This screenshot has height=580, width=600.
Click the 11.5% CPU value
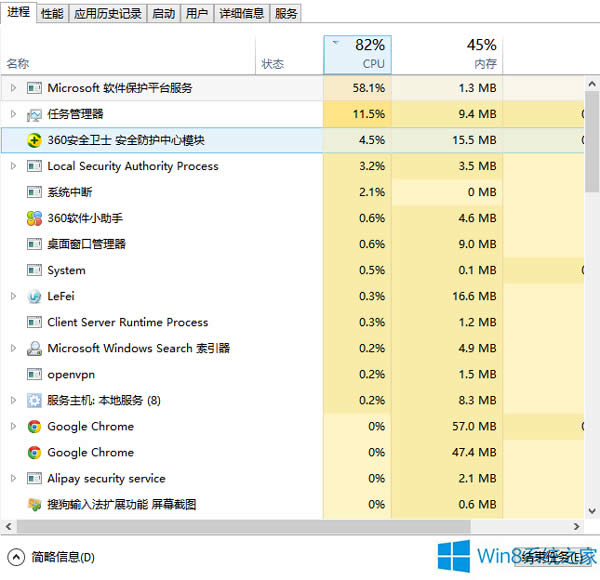(x=368, y=114)
